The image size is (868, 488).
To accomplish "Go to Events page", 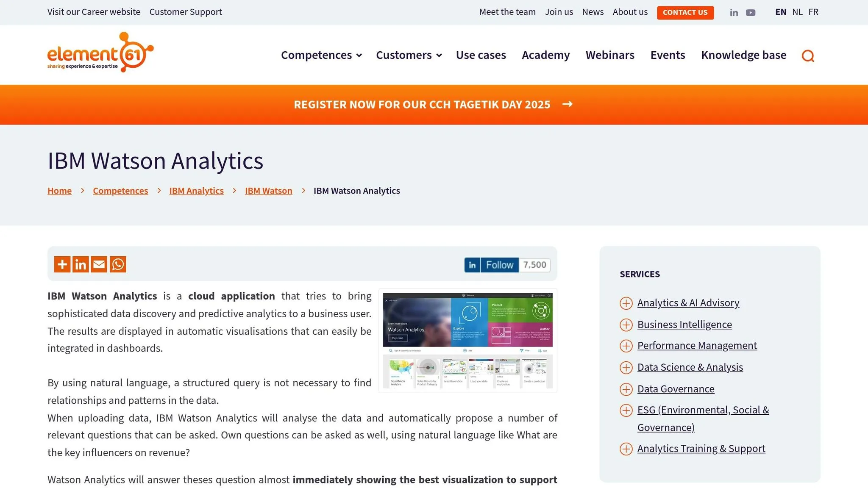I will tap(668, 55).
